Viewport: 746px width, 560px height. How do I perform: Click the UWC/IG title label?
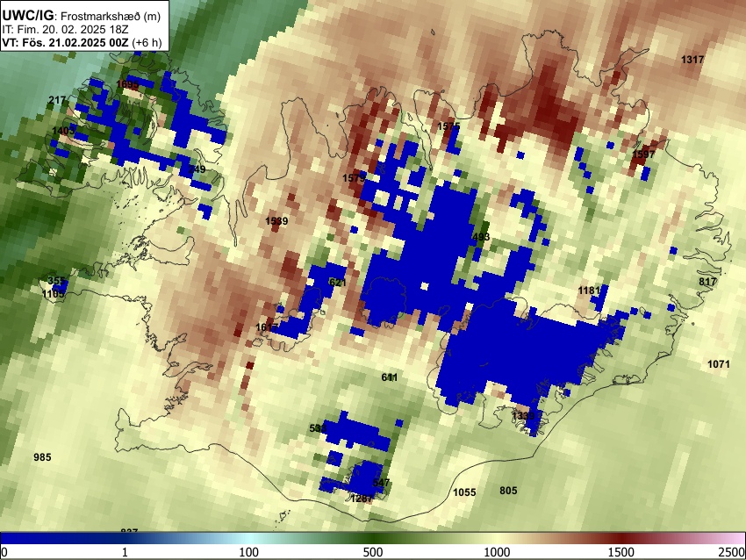point(28,16)
